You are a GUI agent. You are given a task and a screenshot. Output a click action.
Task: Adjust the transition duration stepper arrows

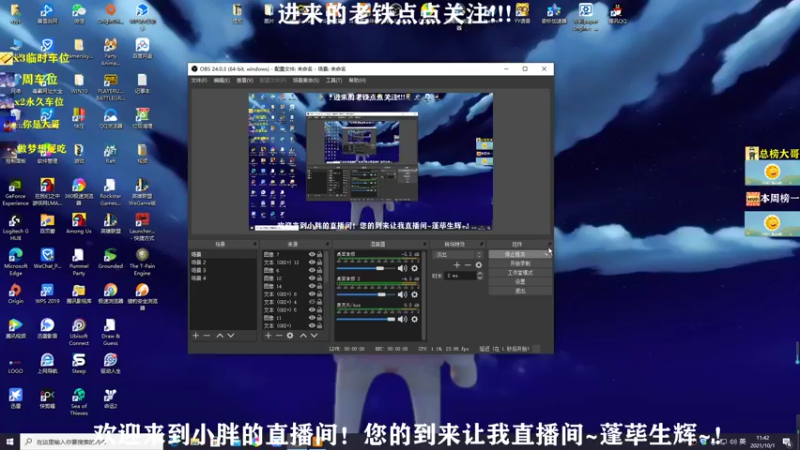tap(480, 276)
